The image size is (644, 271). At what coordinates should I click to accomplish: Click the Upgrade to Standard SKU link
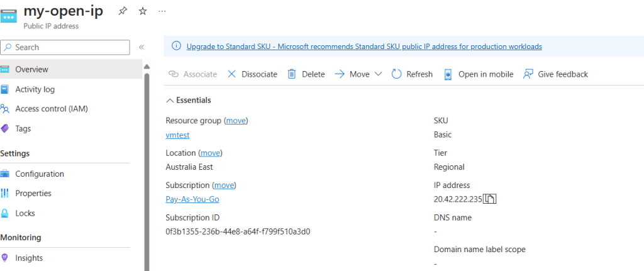pyautogui.click(x=364, y=47)
